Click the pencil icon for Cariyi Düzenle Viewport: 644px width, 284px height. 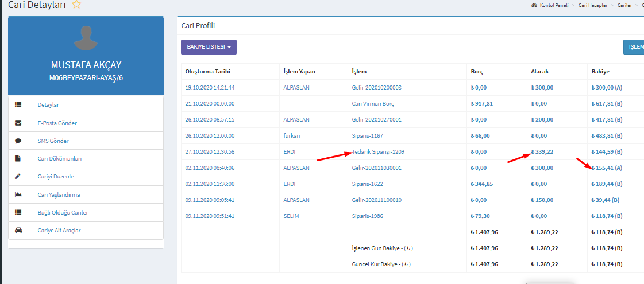[x=18, y=176]
